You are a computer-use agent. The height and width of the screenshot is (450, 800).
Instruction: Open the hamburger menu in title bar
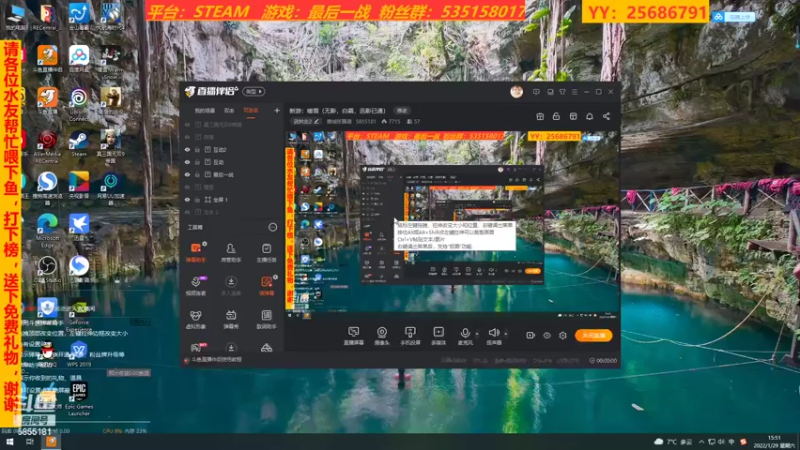coord(574,92)
